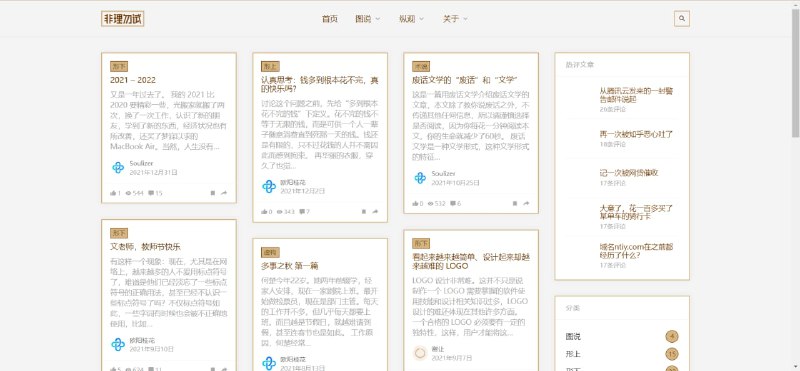Select 图说 in the category list

pyautogui.click(x=573, y=337)
